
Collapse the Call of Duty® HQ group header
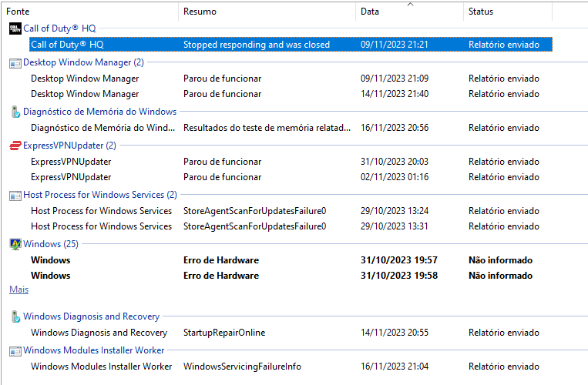(59, 28)
